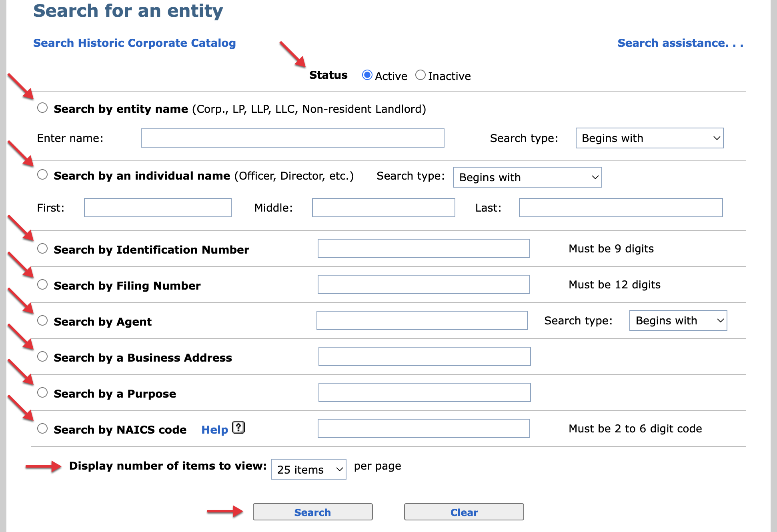777x532 pixels.
Task: Click the NAICS Help question mark icon
Action: coord(238,428)
